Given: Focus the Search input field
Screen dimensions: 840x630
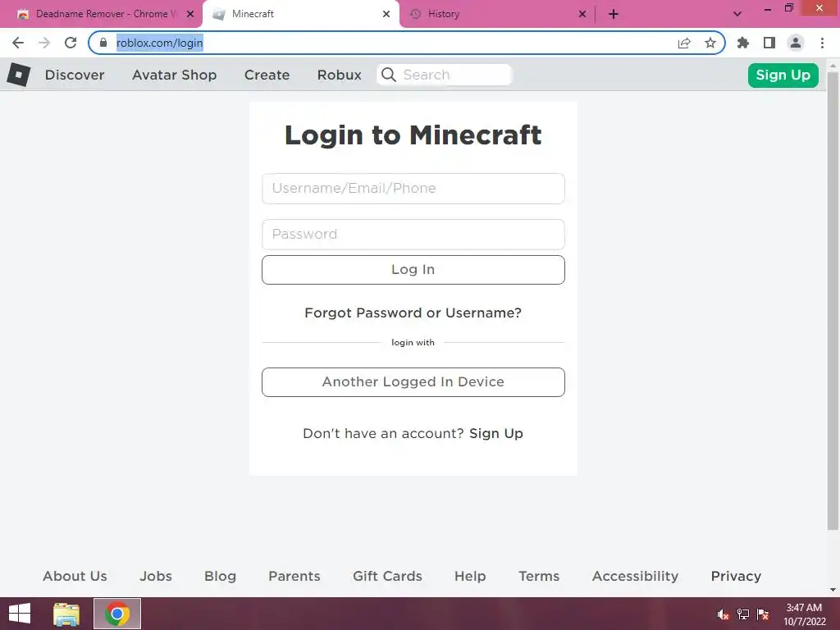Looking at the screenshot, I should 445,75.
